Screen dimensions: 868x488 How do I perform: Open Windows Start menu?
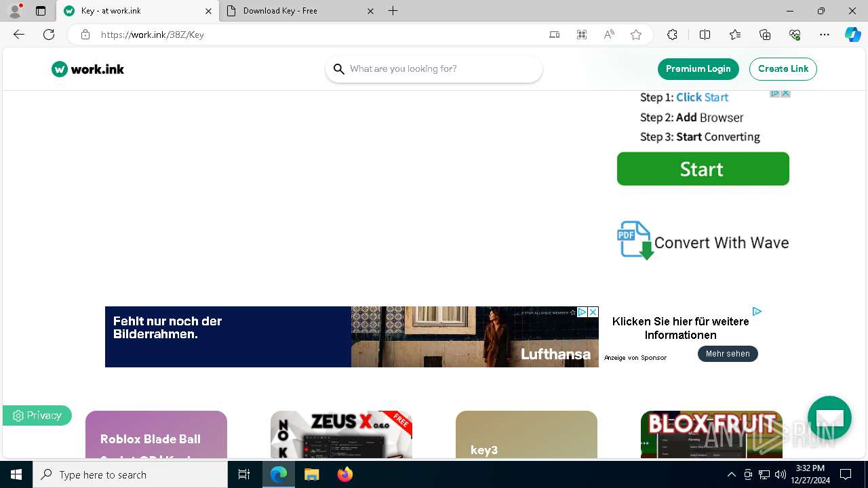coord(16,474)
